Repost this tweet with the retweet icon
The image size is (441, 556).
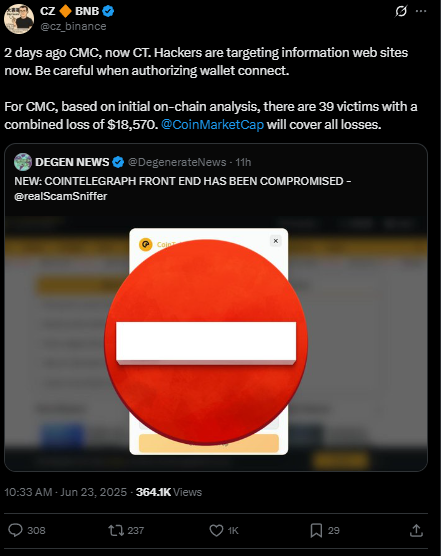click(116, 530)
